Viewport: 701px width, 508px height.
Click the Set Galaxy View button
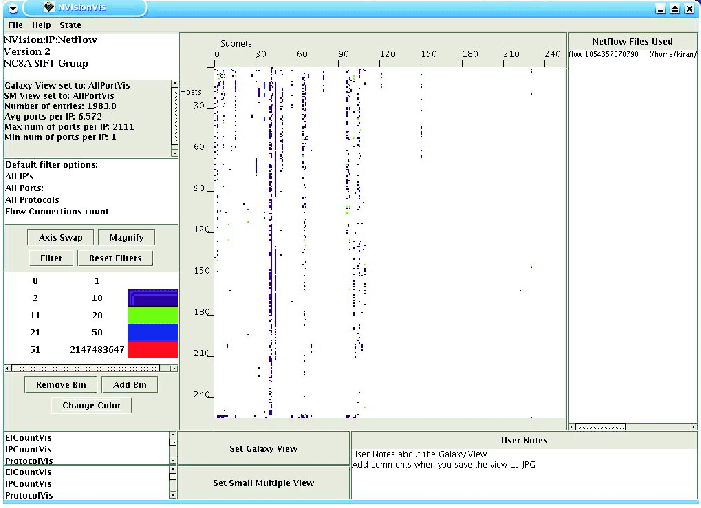[x=263, y=449]
